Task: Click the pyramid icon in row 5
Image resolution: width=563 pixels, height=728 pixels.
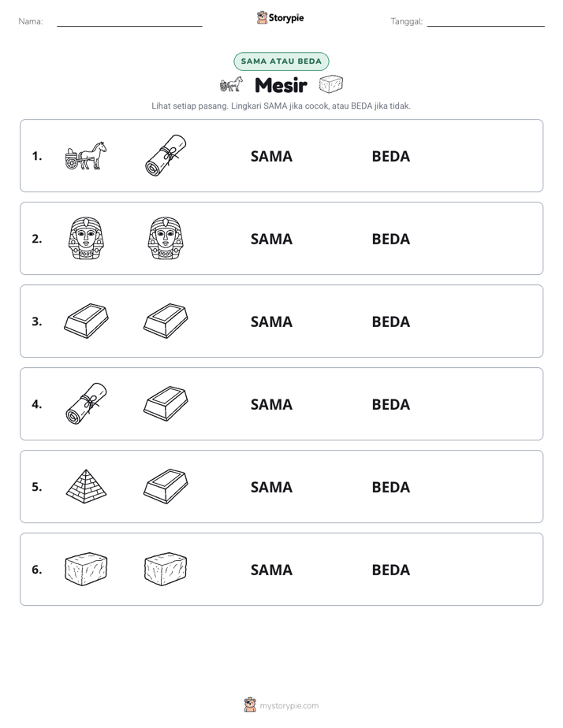Action: coord(86,486)
